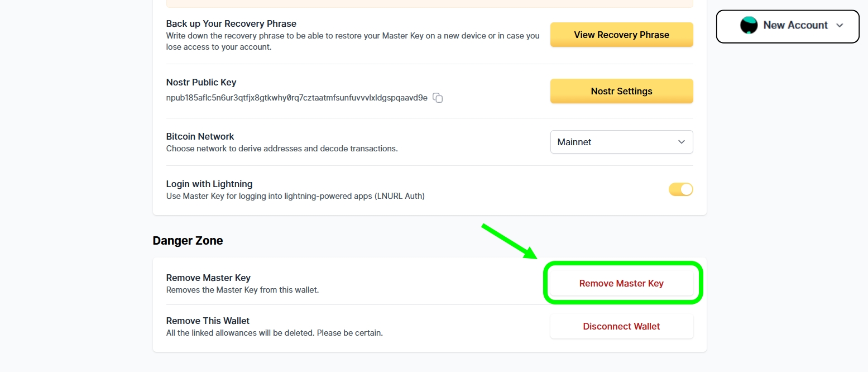This screenshot has height=372, width=868.
Task: Click the chevron beside New Account
Action: (x=840, y=26)
